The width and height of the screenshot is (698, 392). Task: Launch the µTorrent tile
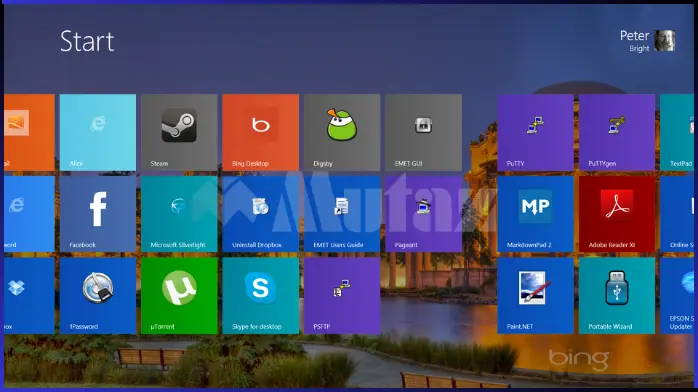tap(179, 296)
